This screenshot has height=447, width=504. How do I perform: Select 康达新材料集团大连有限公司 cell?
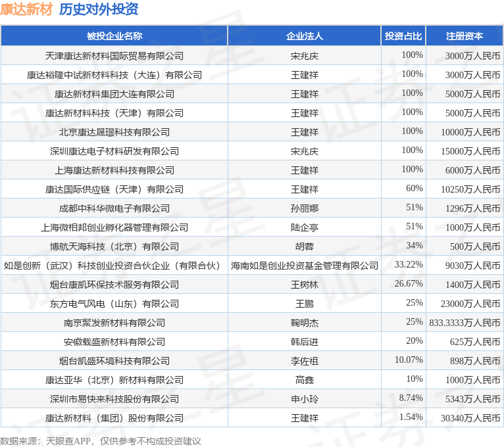114,94
